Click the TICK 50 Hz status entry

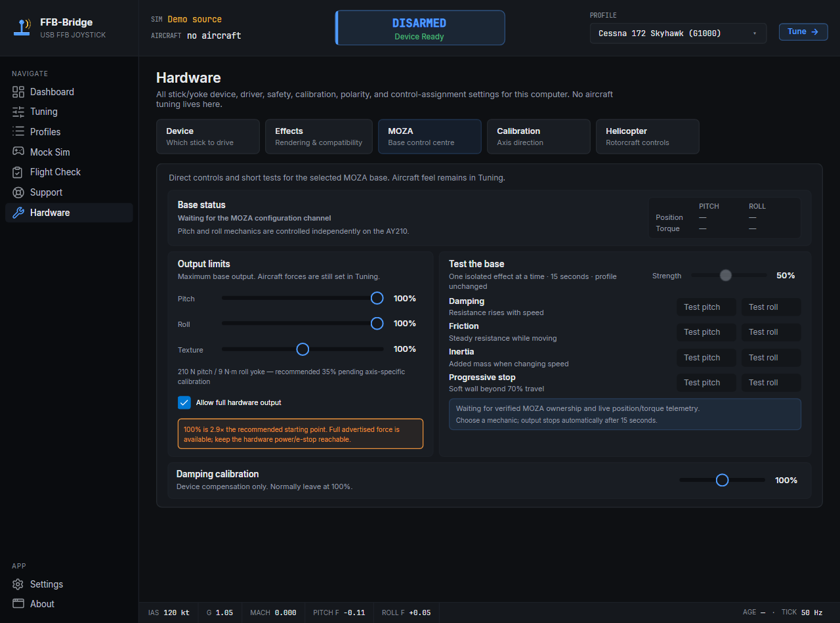(802, 612)
